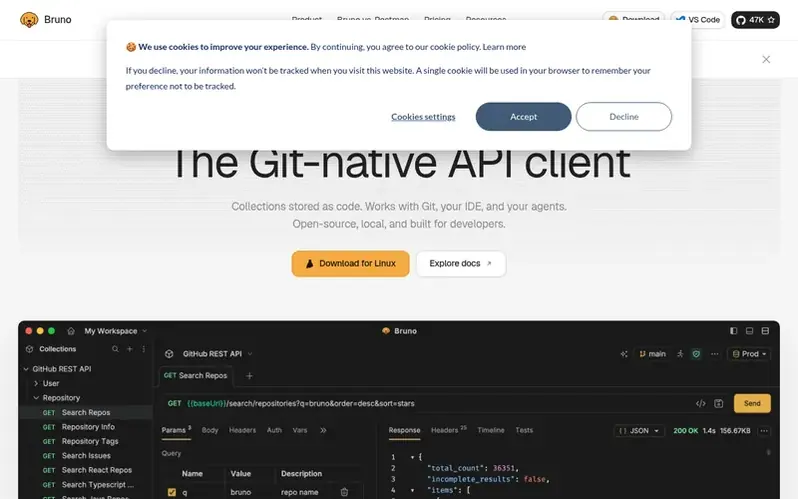Viewport: 798px width, 499px height.
Task: Click the search icon in Collections panel
Action: [115, 349]
